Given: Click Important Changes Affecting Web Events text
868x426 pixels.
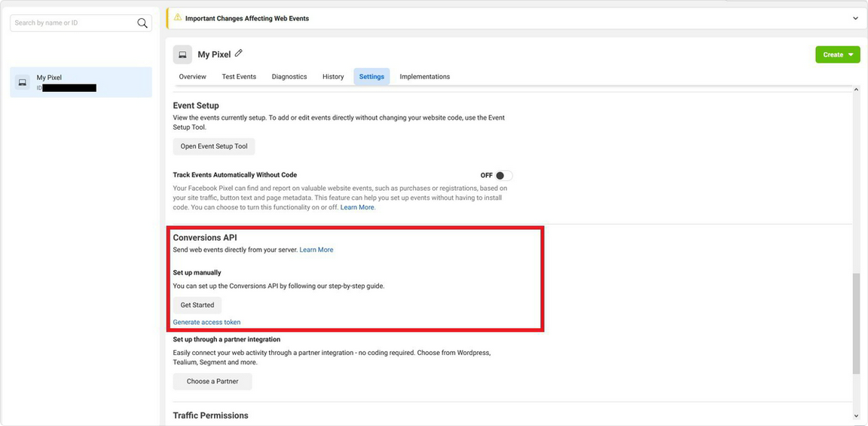Looking at the screenshot, I should 247,18.
